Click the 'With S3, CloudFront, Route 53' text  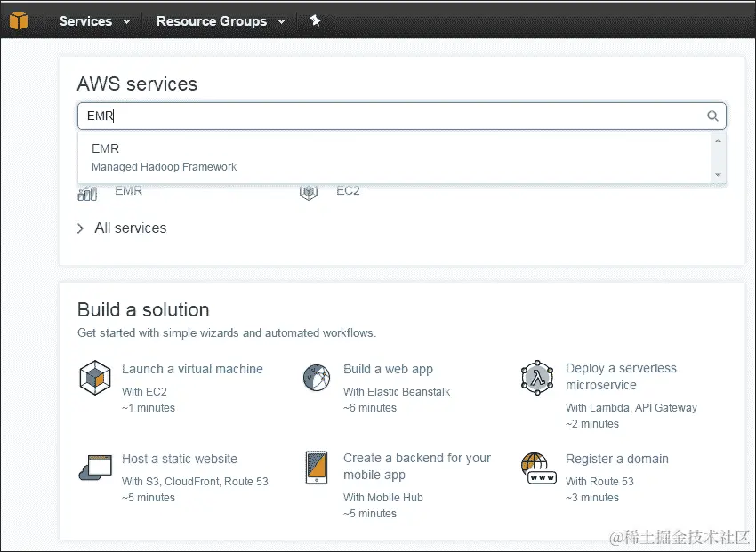click(195, 481)
